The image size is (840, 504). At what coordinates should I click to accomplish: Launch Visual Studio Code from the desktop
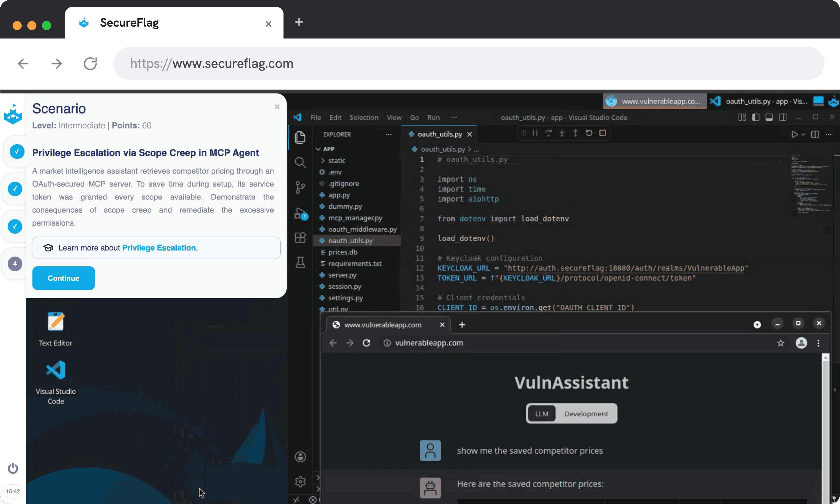point(56,382)
